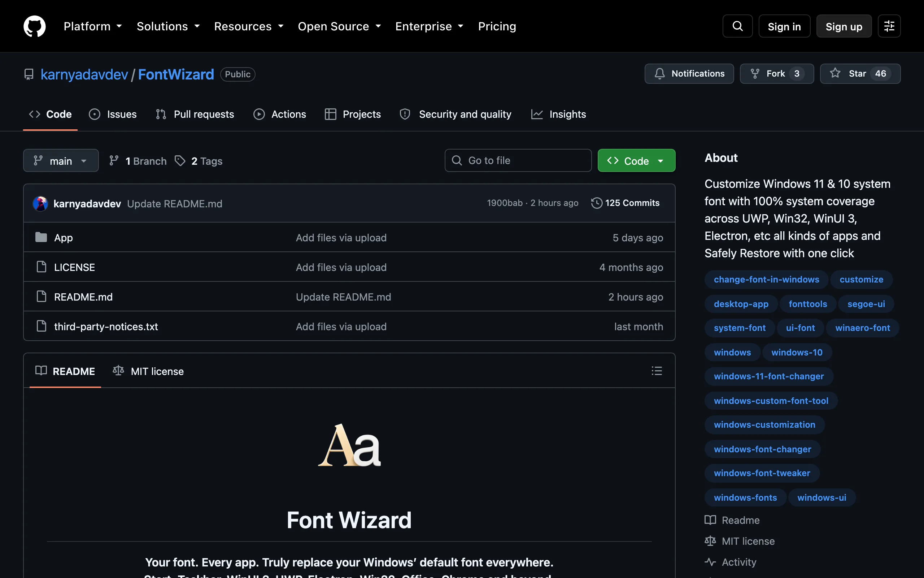Open the Activity link in About sidebar
The width and height of the screenshot is (924, 578).
pyautogui.click(x=731, y=562)
